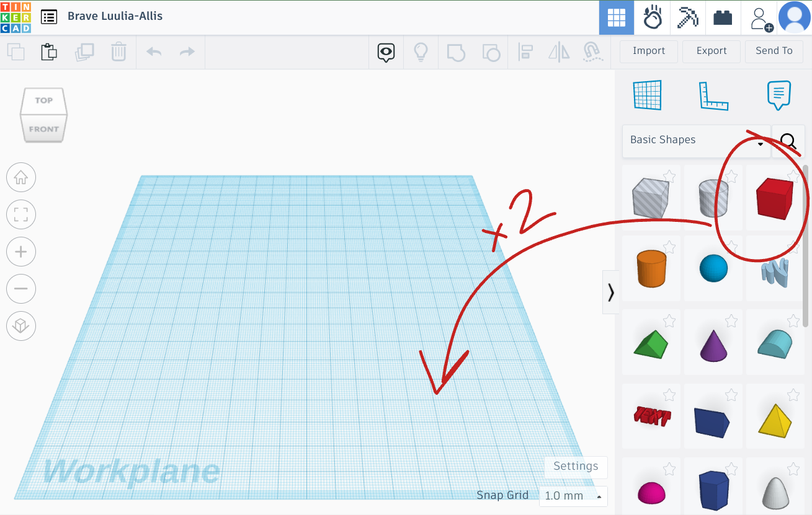
Task: Click the Copy tool in the toolbar
Action: coord(16,51)
